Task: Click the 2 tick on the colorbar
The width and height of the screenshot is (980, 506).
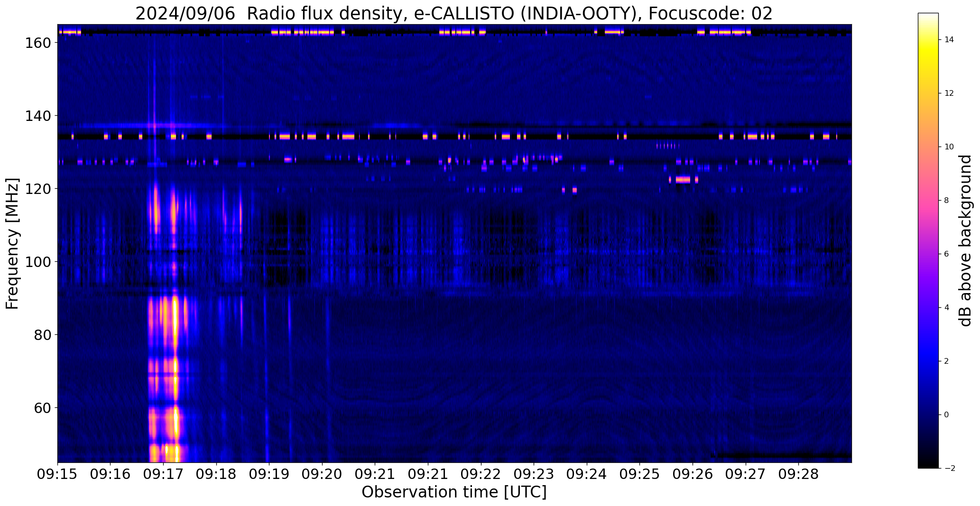Action: [947, 361]
